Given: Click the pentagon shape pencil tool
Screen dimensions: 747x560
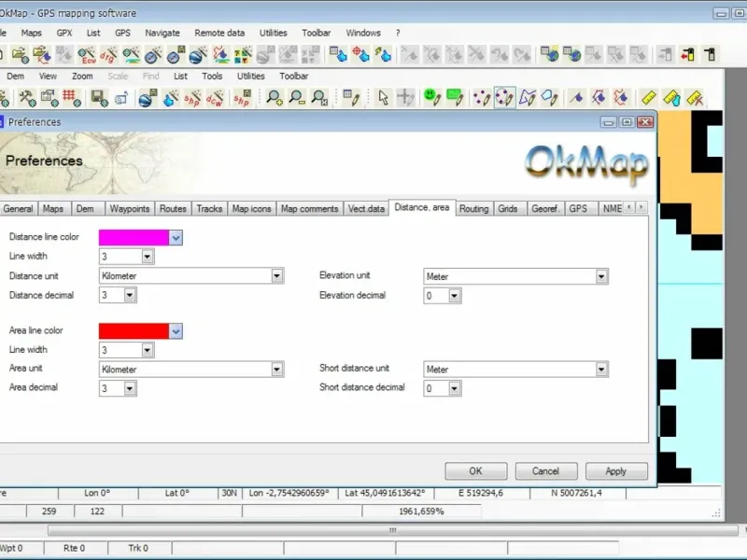Looking at the screenshot, I should (x=550, y=98).
